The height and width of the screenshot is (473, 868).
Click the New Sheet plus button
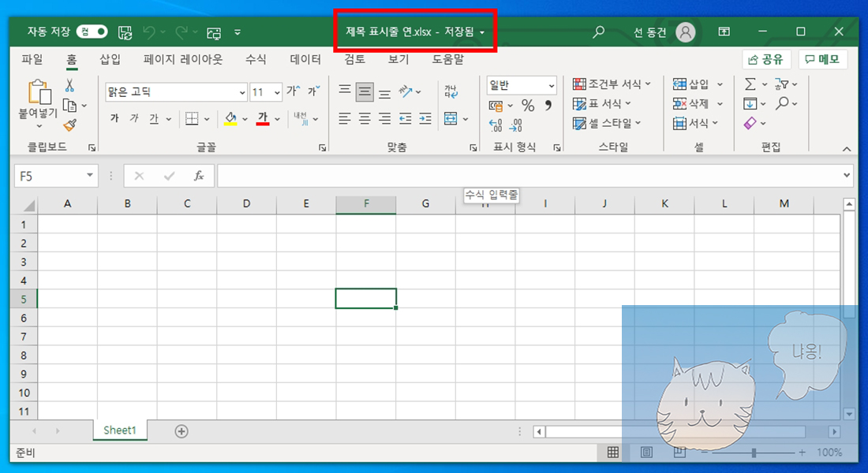pos(181,431)
